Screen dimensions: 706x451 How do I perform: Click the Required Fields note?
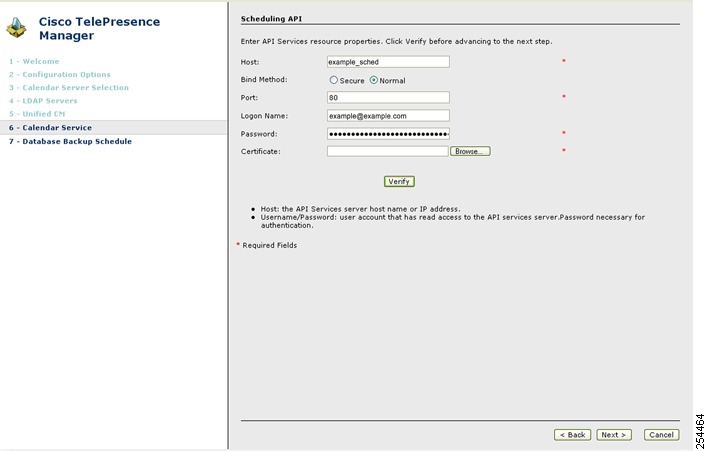pyautogui.click(x=269, y=245)
